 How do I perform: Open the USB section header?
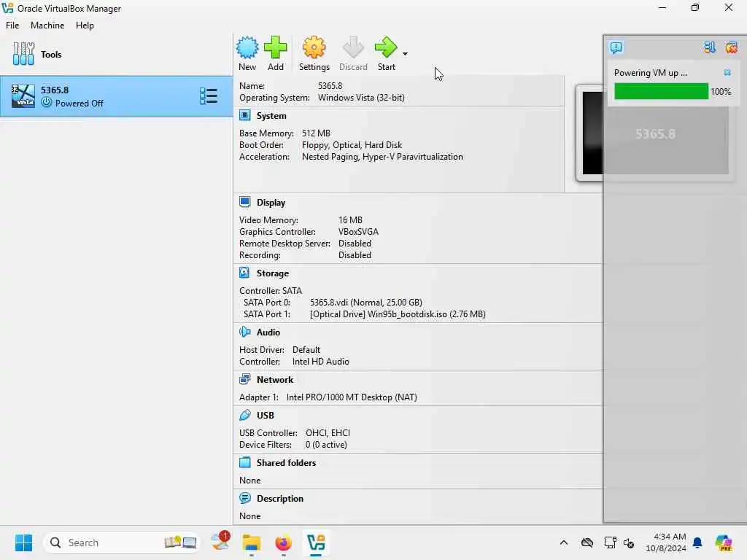[266, 415]
